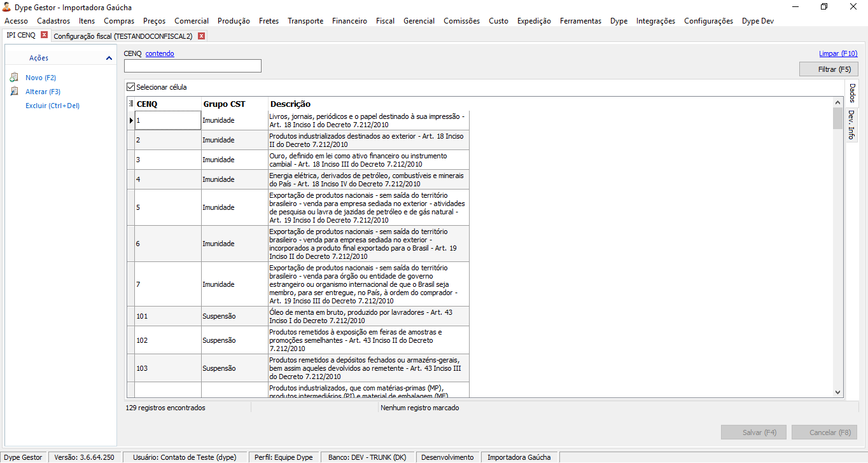The width and height of the screenshot is (868, 463).
Task: Select the Dados side tab
Action: point(851,93)
